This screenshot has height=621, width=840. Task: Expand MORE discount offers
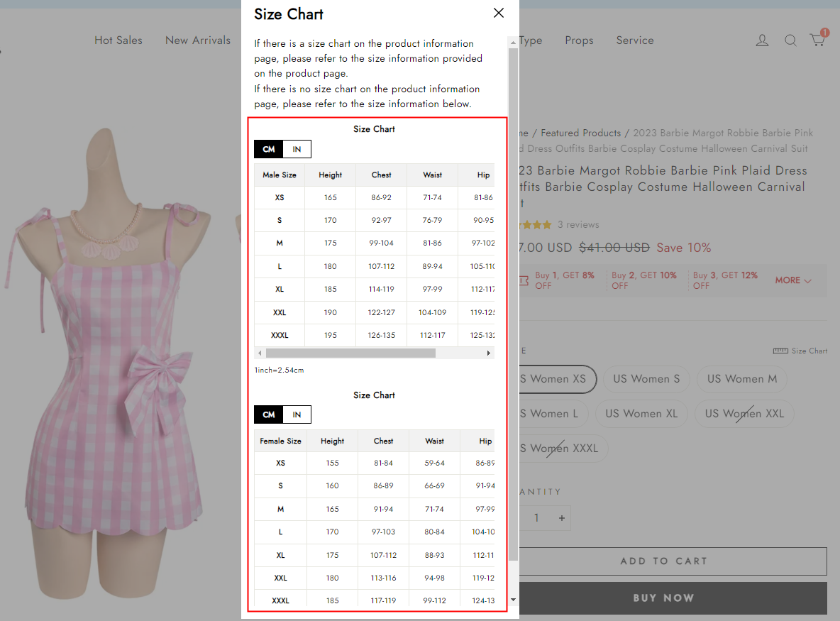click(x=793, y=280)
